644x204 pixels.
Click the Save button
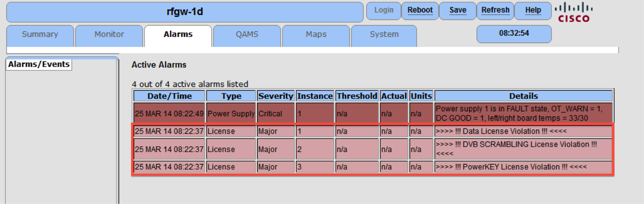(457, 11)
